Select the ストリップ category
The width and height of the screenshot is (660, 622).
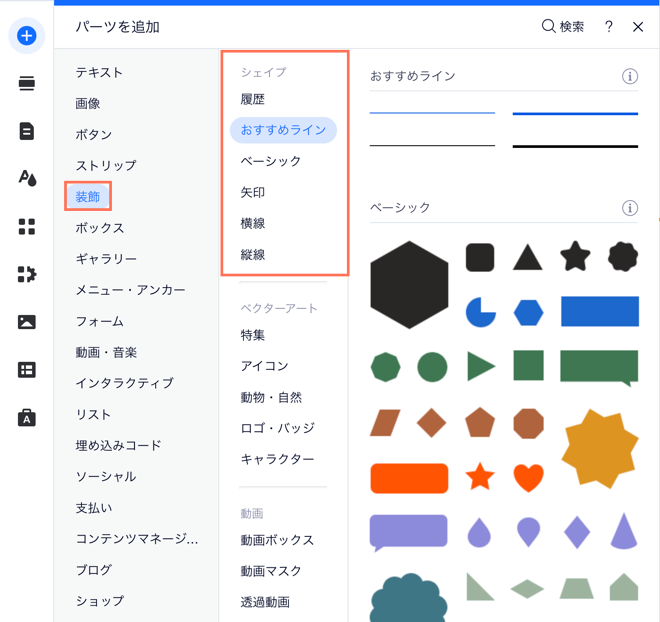pyautogui.click(x=106, y=165)
